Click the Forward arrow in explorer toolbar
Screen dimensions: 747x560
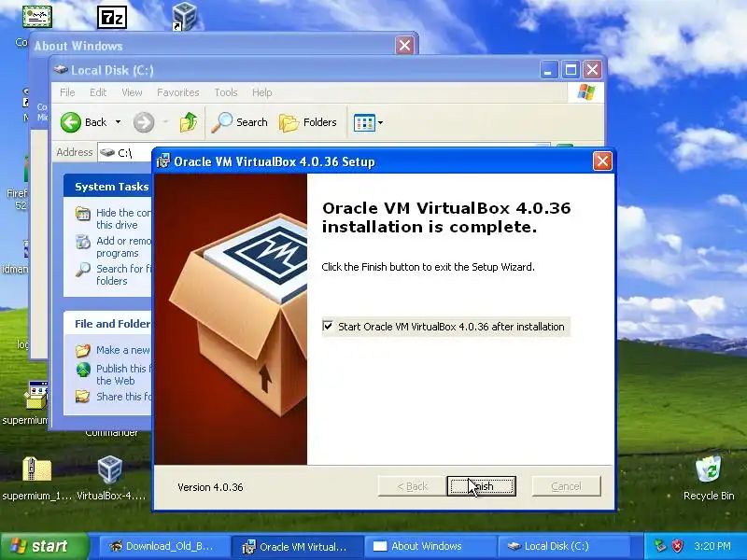click(144, 122)
